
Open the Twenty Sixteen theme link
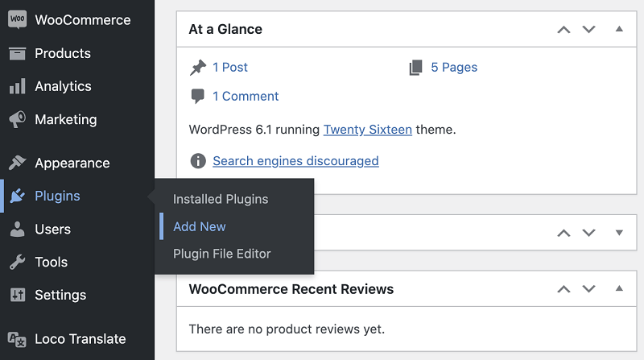tap(368, 129)
